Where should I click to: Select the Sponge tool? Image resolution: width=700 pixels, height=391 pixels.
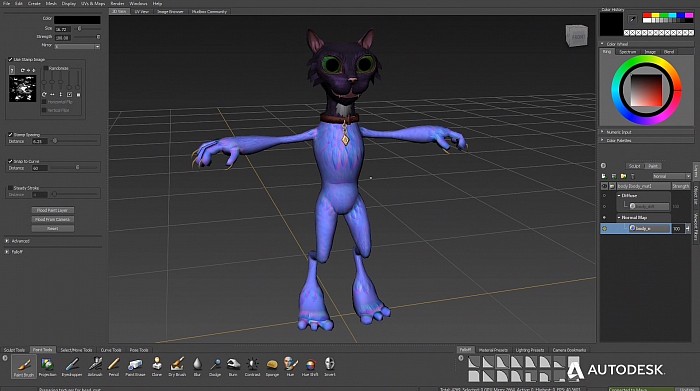[272, 367]
